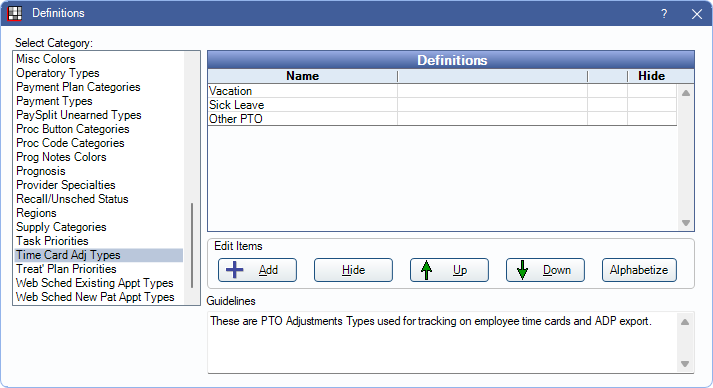Image resolution: width=713 pixels, height=388 pixels.
Task: Select Proc Code Categories
Action: pyautogui.click(x=99, y=143)
